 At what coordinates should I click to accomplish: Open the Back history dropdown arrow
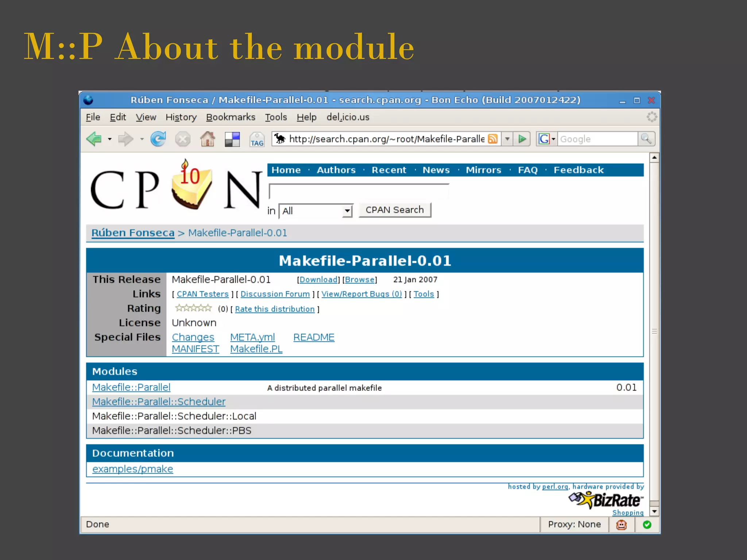(109, 139)
